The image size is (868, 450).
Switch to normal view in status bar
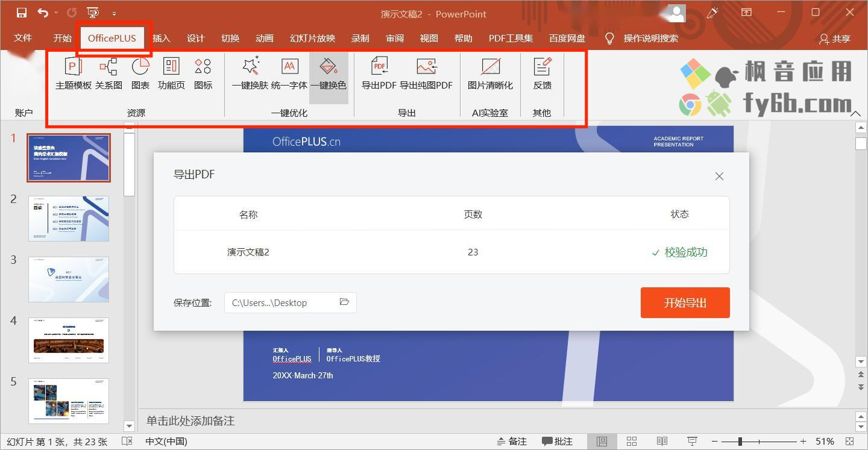coord(602,442)
